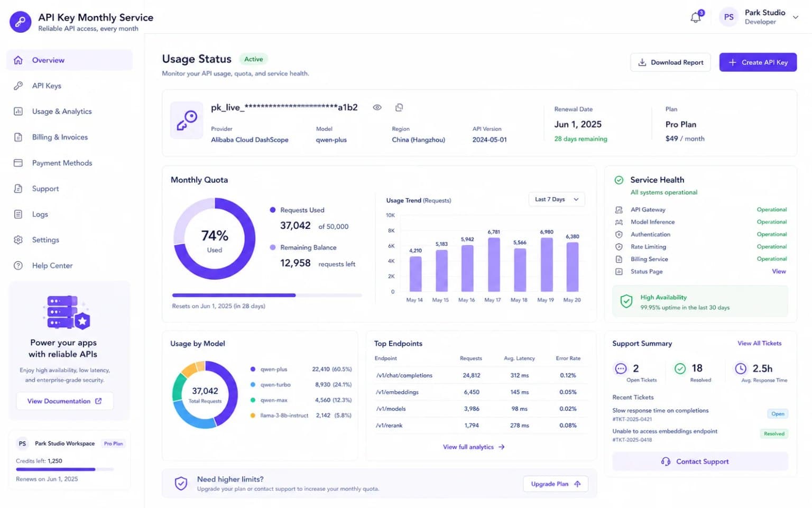812x508 pixels.
Task: Click the qwen-turbo blue legend dot
Action: [x=253, y=385]
